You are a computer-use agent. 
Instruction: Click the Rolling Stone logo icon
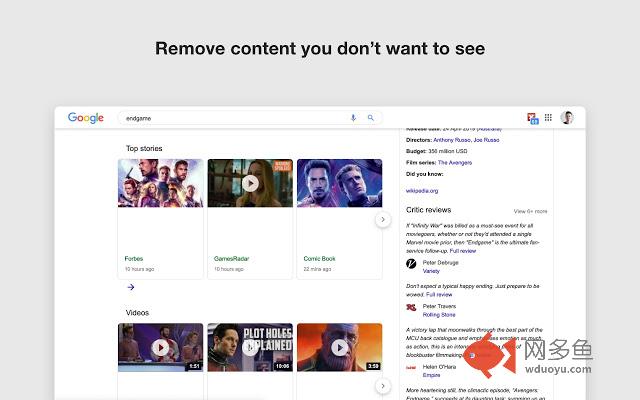pos(411,307)
